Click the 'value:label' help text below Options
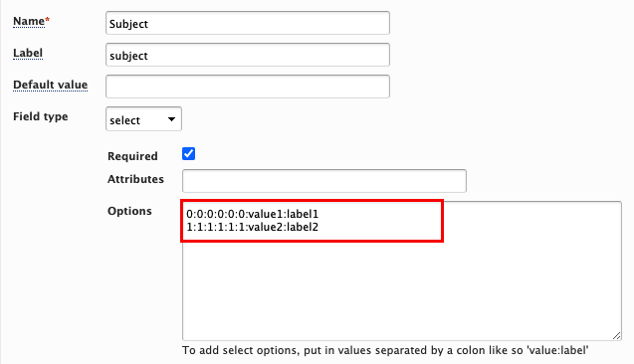Image resolution: width=634 pixels, height=364 pixels. pyautogui.click(x=558, y=350)
